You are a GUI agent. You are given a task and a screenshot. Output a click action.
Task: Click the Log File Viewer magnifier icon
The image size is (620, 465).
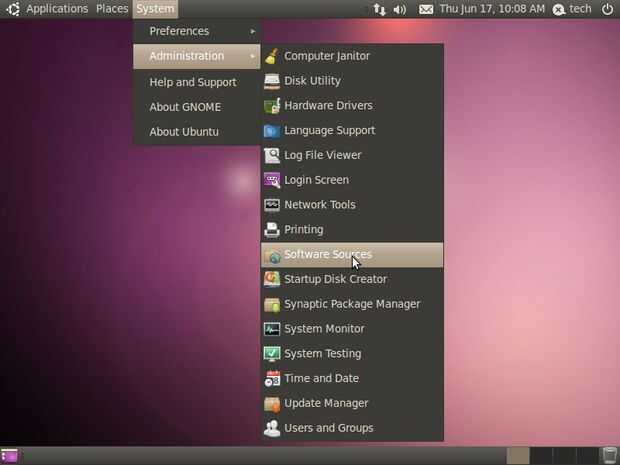[272, 155]
